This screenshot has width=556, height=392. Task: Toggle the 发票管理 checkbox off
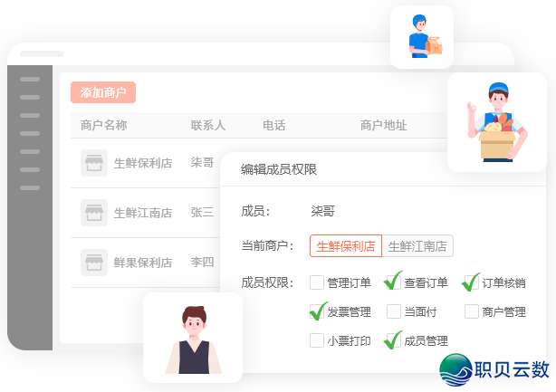[317, 311]
